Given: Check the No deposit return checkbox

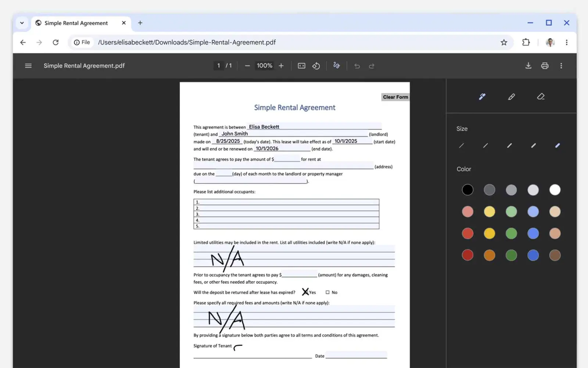Looking at the screenshot, I should click(327, 292).
